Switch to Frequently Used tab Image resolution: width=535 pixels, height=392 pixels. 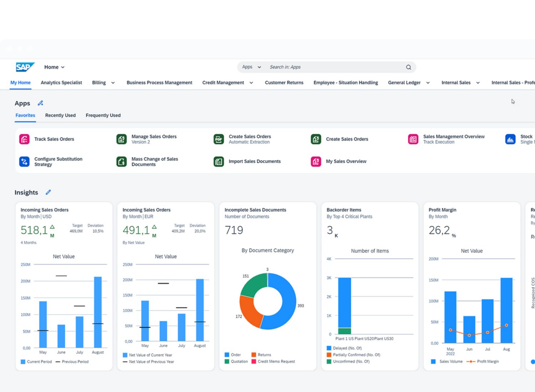click(x=103, y=115)
